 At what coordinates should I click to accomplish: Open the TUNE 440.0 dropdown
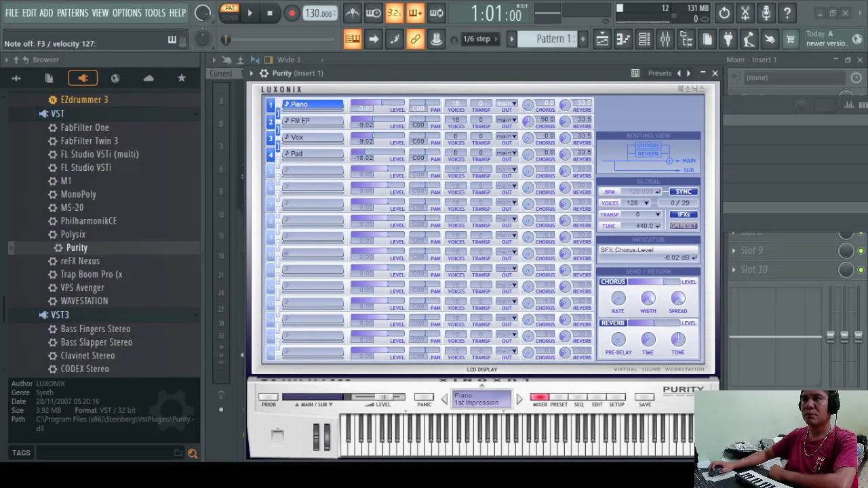641,226
